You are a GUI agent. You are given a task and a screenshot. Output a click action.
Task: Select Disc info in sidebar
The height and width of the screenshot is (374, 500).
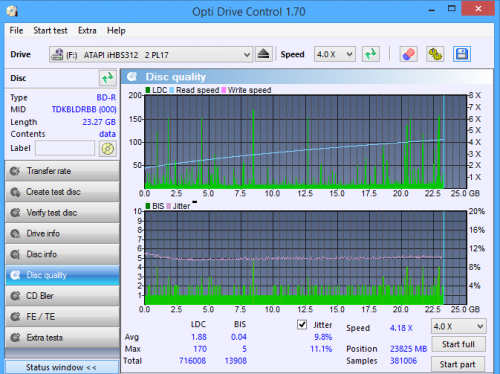click(x=62, y=255)
